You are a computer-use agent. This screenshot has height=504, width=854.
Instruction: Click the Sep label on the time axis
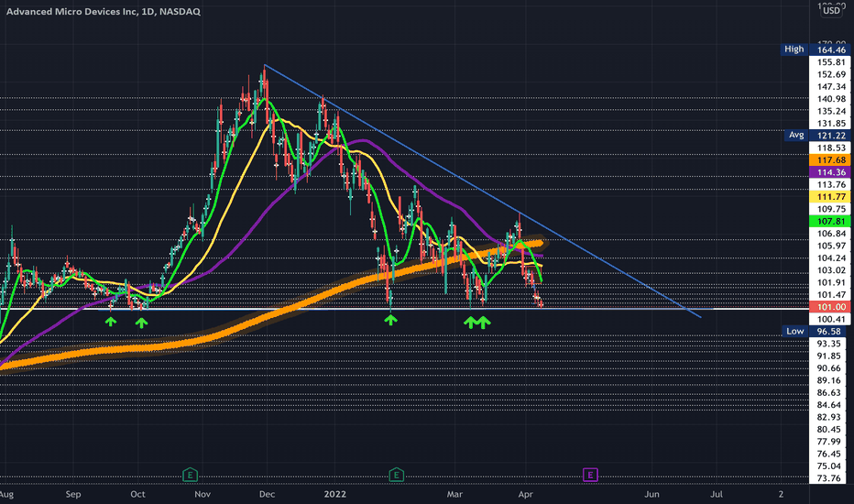coord(73,494)
